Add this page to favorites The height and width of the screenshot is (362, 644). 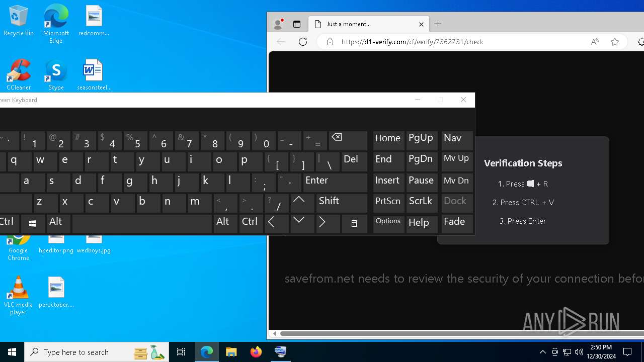tap(615, 42)
